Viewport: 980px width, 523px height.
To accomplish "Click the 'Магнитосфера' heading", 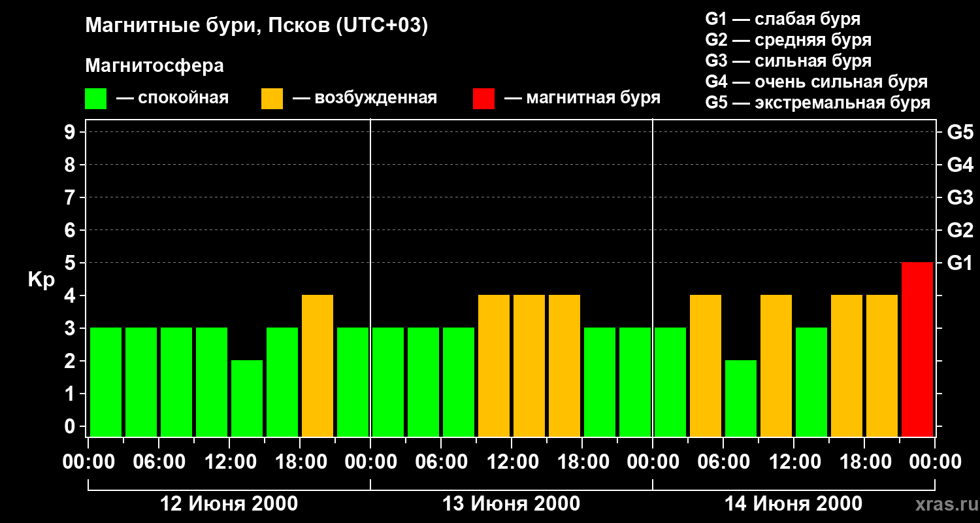I will (x=154, y=66).
